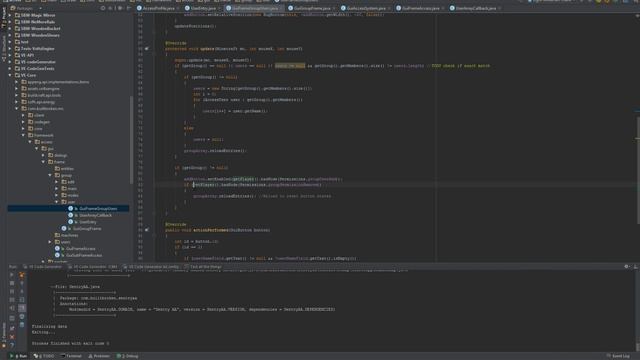Click the Run console clear-all trash icon
This screenshot has height=360, width=640.
(22, 325)
